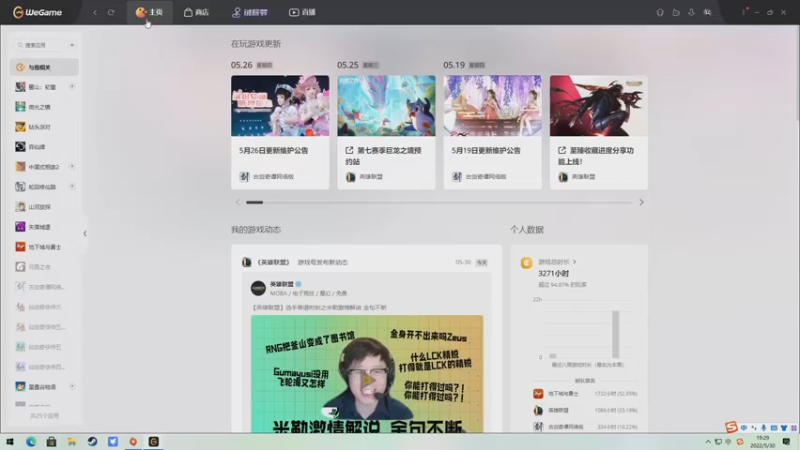Play the 米勒激情解说 video
Viewport: 800px width, 450px height.
coord(367,380)
